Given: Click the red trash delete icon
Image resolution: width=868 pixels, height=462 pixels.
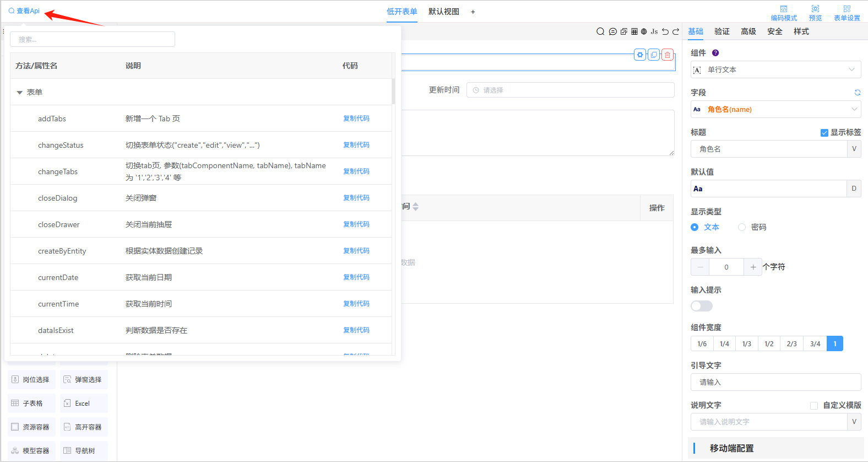Looking at the screenshot, I should 668,55.
